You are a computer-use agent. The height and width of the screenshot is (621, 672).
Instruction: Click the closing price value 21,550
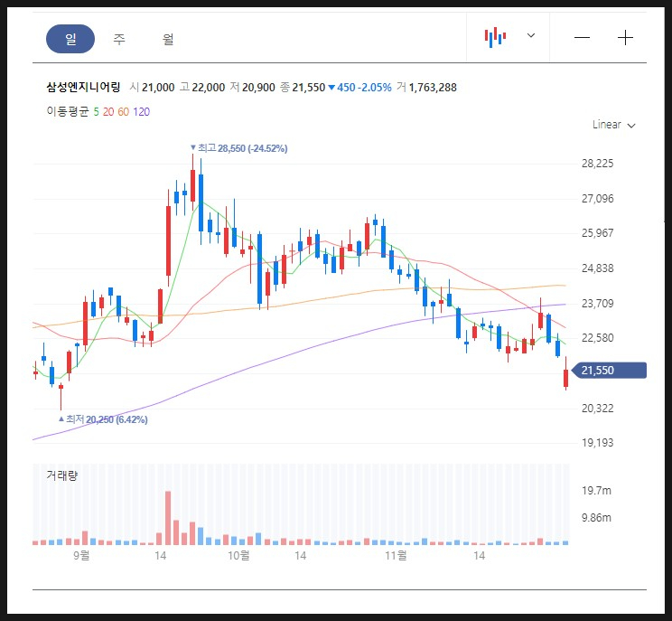click(x=309, y=88)
